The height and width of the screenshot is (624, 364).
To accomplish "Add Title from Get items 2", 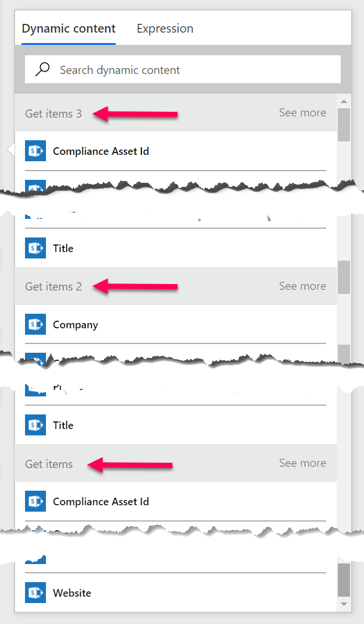I will pos(63,426).
